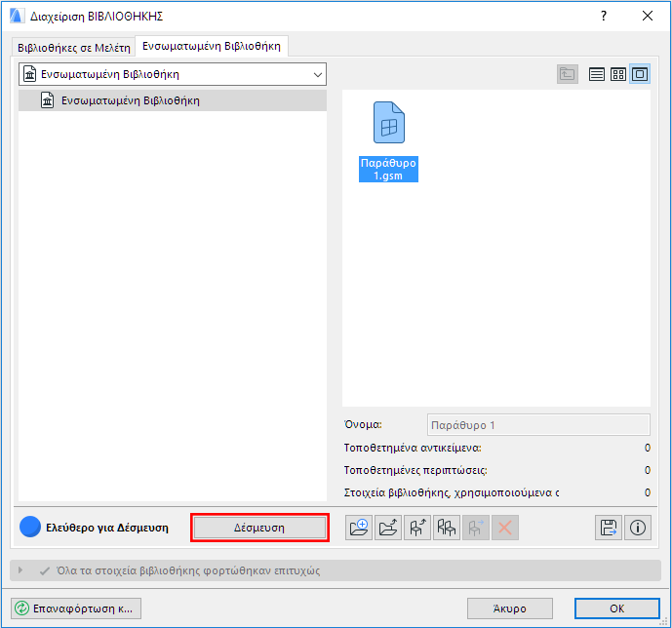Click the red X delete icon
Screen dimensions: 672x628
[505, 528]
